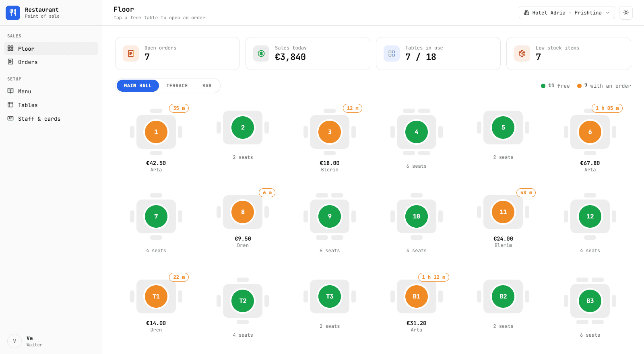This screenshot has height=354, width=644.
Task: Tap free table 9
Action: (x=330, y=216)
